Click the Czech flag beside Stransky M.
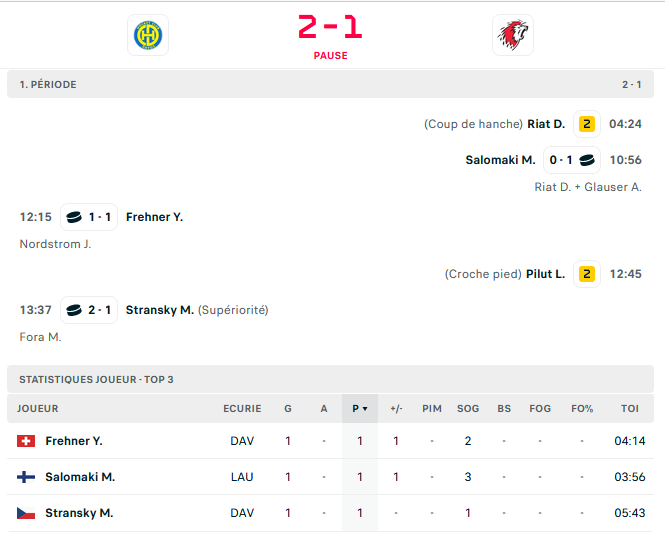Image resolution: width=665 pixels, height=538 pixels. (x=26, y=513)
